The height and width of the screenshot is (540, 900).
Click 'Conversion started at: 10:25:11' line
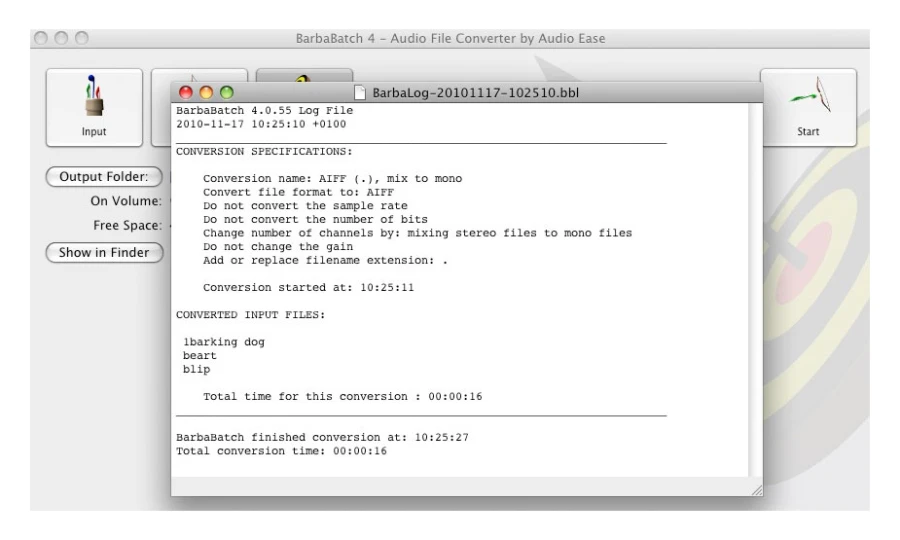coord(308,288)
